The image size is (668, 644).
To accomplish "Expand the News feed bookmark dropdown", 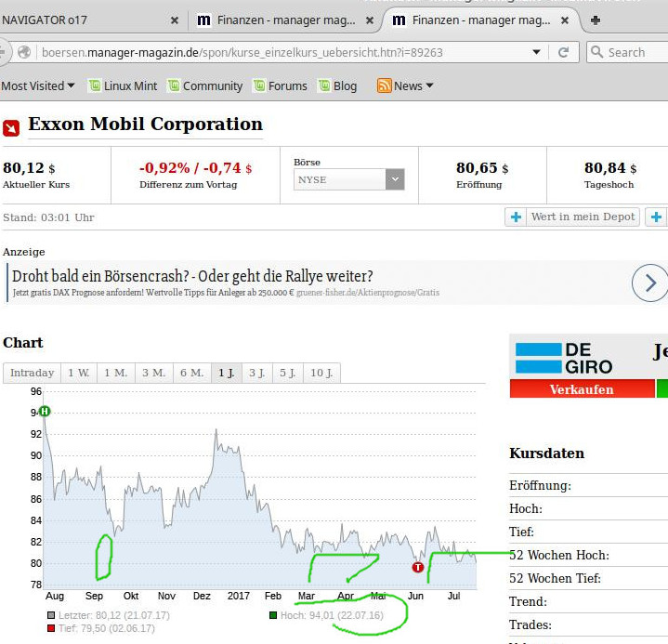I will tap(405, 85).
